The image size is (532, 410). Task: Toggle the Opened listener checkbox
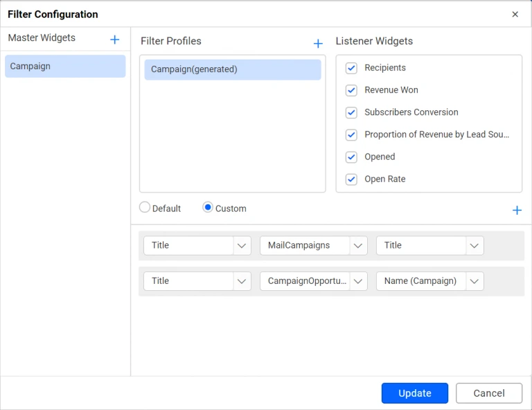point(351,157)
